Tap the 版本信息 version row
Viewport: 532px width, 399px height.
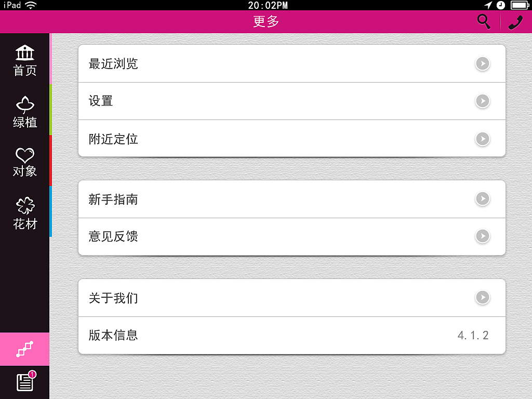292,336
